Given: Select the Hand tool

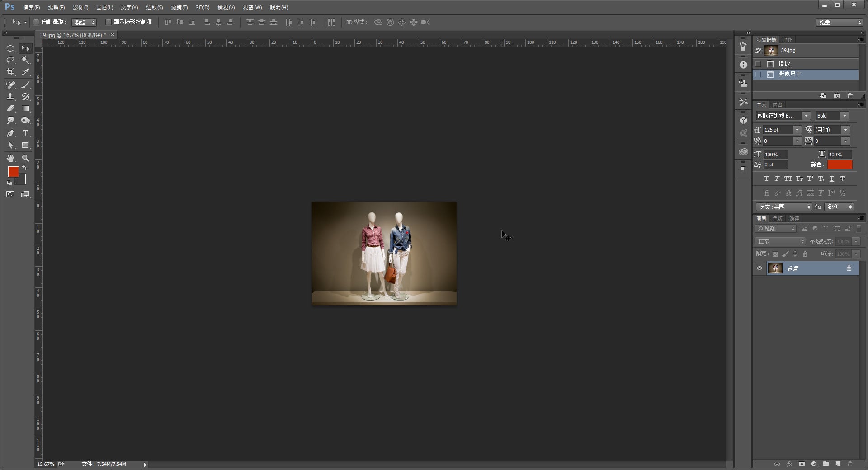Looking at the screenshot, I should coord(10,158).
